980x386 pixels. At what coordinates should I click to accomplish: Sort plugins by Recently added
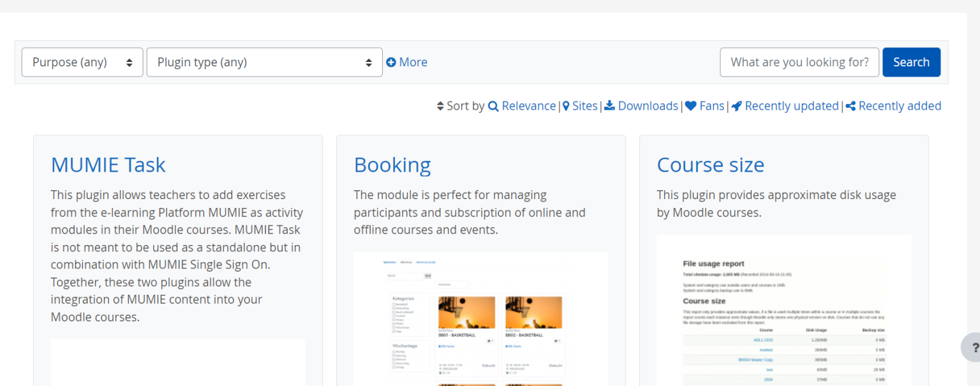coord(900,106)
